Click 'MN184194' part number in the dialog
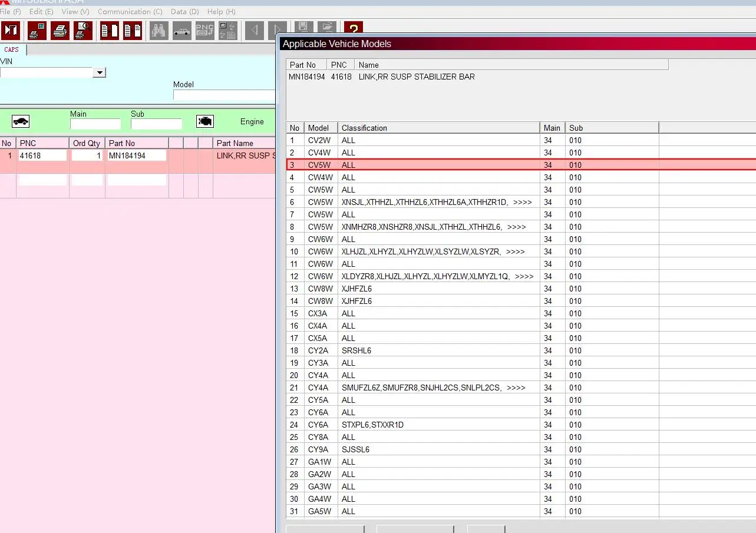This screenshot has height=533, width=756. (x=307, y=77)
